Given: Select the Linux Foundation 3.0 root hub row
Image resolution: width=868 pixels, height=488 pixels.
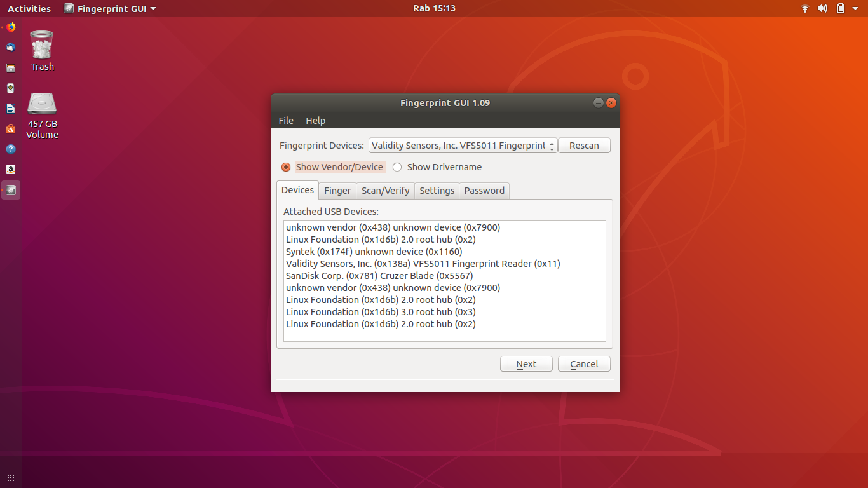Looking at the screenshot, I should pyautogui.click(x=445, y=312).
